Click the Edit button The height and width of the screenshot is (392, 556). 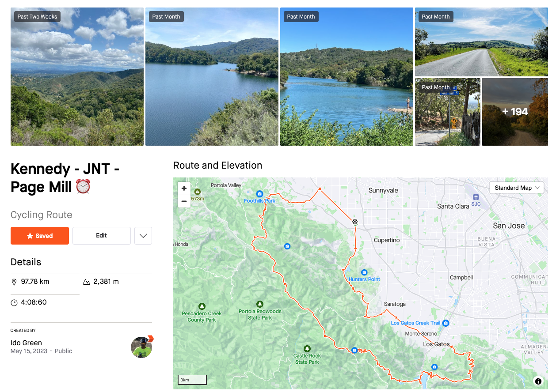[x=102, y=236]
